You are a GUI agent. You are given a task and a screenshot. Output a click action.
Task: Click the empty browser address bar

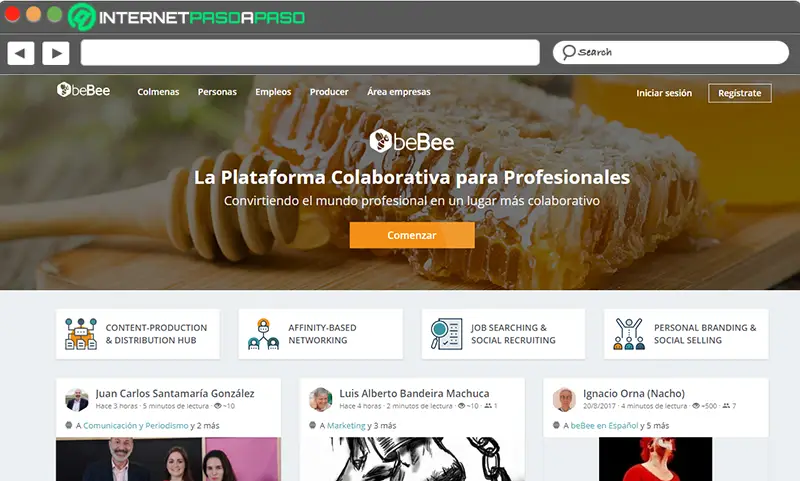[x=310, y=53]
